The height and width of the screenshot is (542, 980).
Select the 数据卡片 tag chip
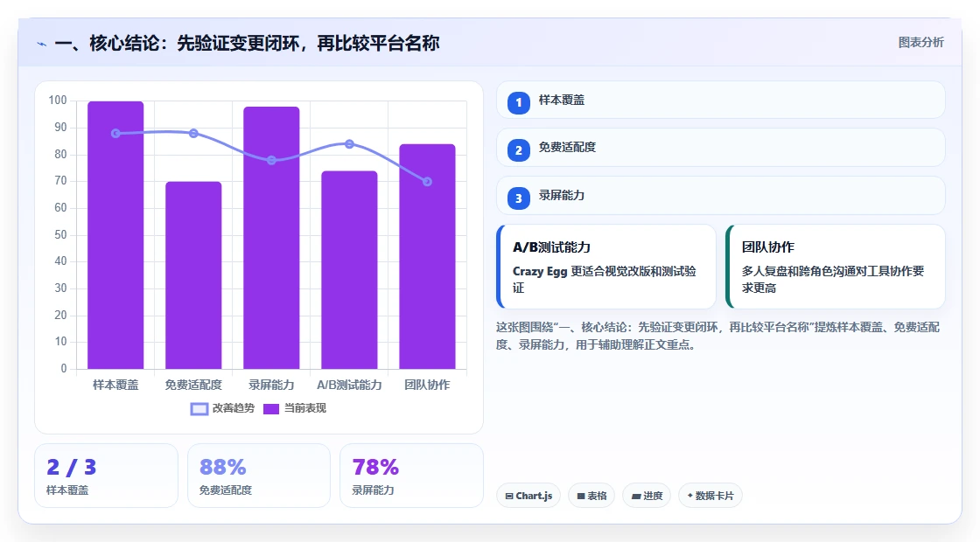[x=710, y=495]
